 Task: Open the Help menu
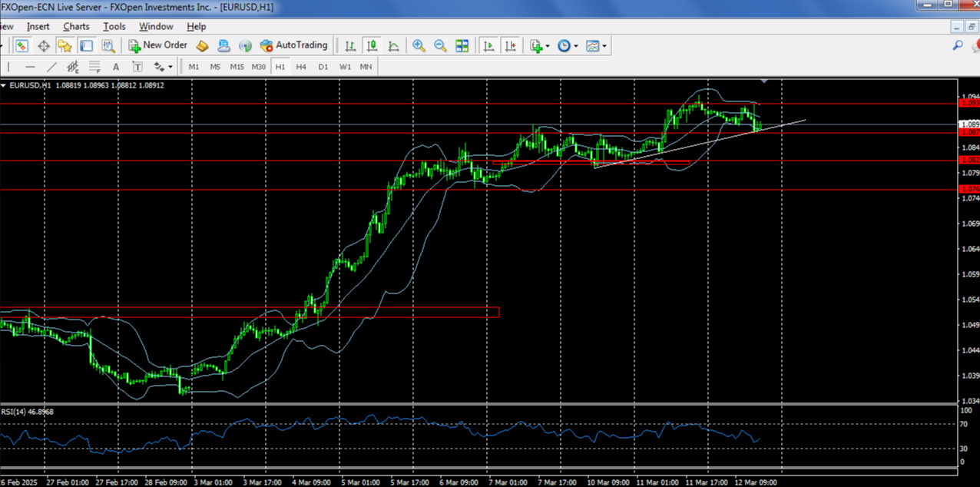[x=197, y=26]
